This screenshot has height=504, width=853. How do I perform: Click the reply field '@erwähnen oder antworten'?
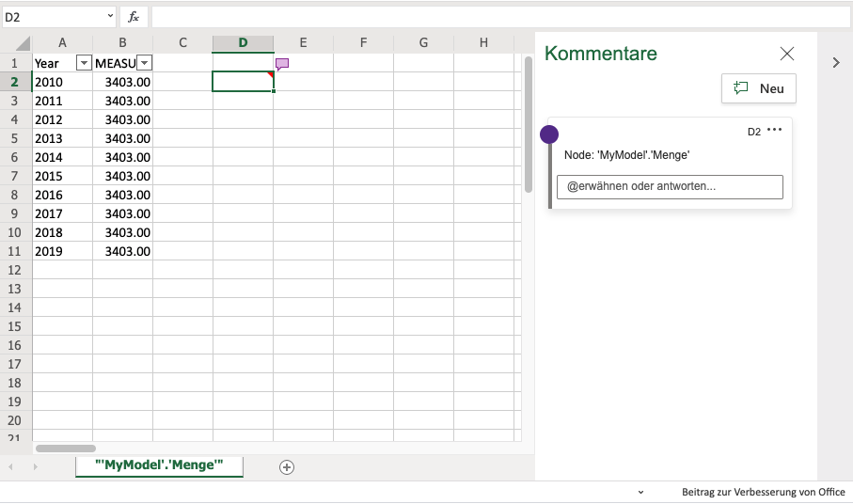(670, 186)
